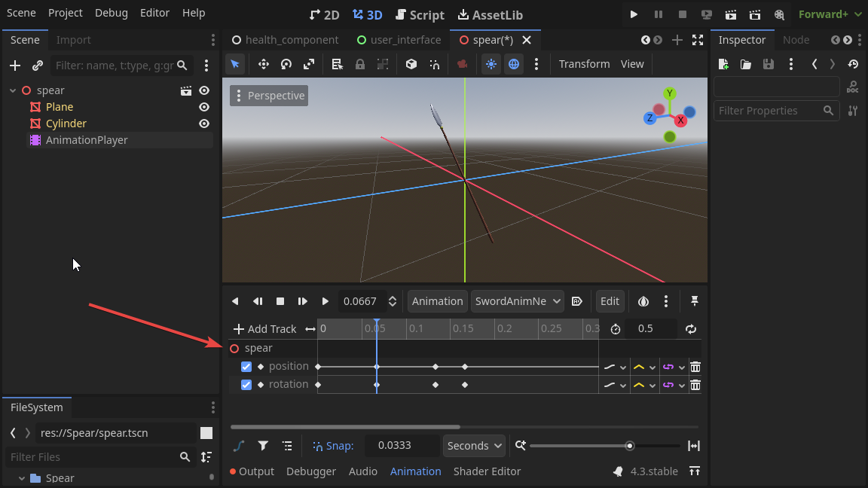The image size is (868, 488).
Task: Delete the position track
Action: [x=695, y=367]
